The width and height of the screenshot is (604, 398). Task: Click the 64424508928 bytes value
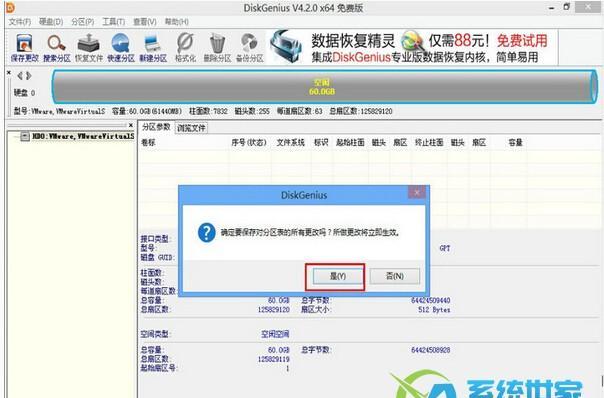(431, 350)
